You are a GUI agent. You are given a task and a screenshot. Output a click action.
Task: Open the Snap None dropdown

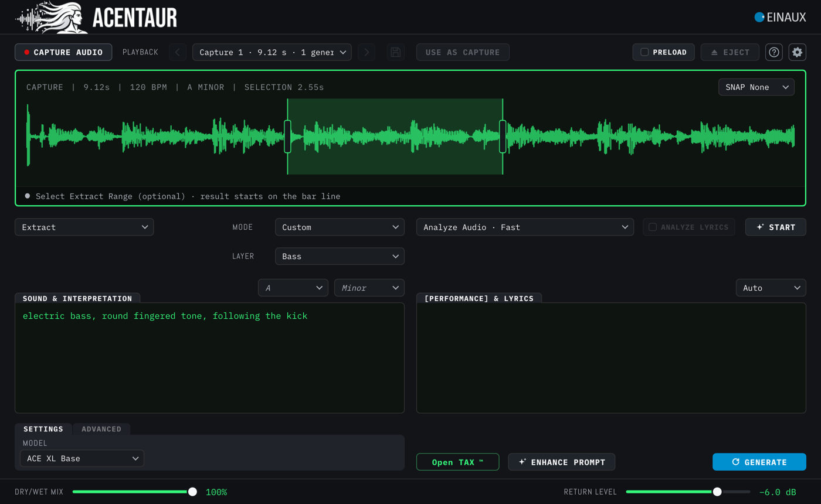click(756, 87)
